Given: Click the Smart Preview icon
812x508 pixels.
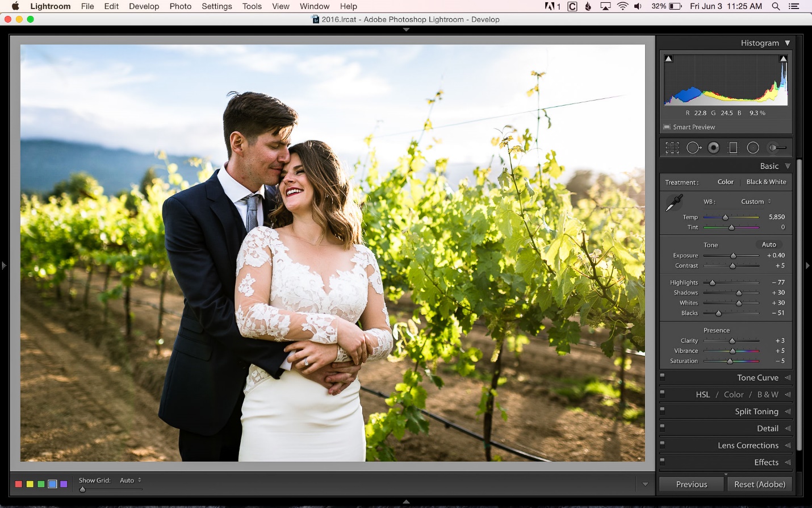Looking at the screenshot, I should click(667, 127).
